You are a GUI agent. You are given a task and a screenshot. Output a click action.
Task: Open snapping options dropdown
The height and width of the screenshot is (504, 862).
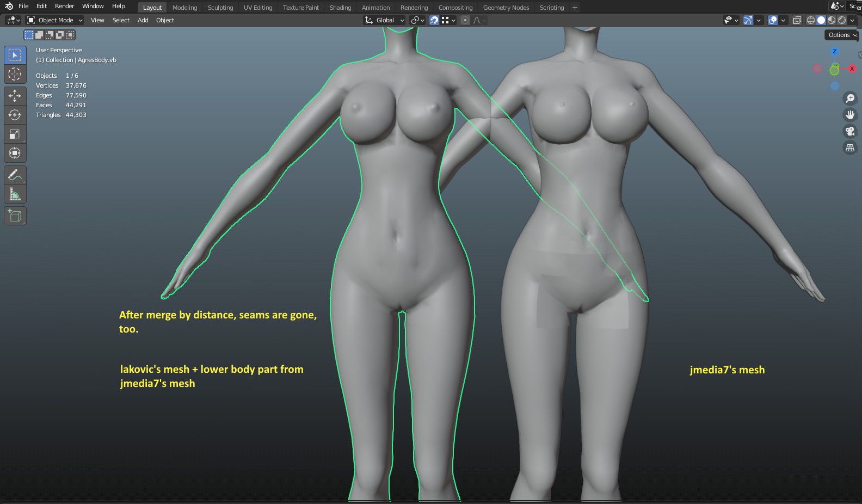click(449, 20)
